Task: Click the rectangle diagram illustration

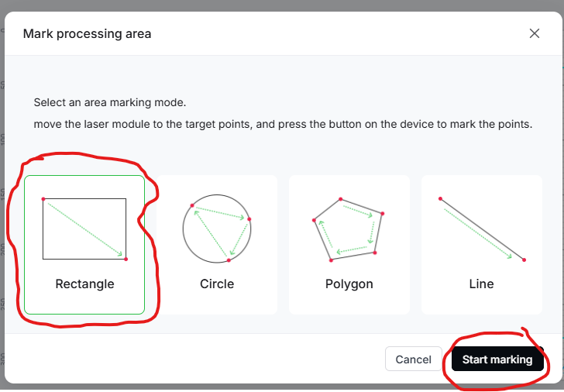Action: [x=84, y=229]
